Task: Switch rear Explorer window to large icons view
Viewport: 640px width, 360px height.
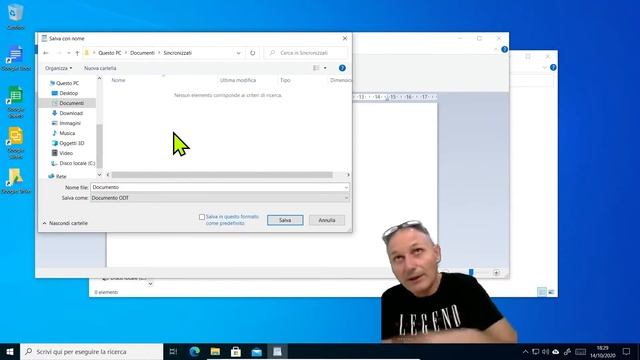Action: 551,292
